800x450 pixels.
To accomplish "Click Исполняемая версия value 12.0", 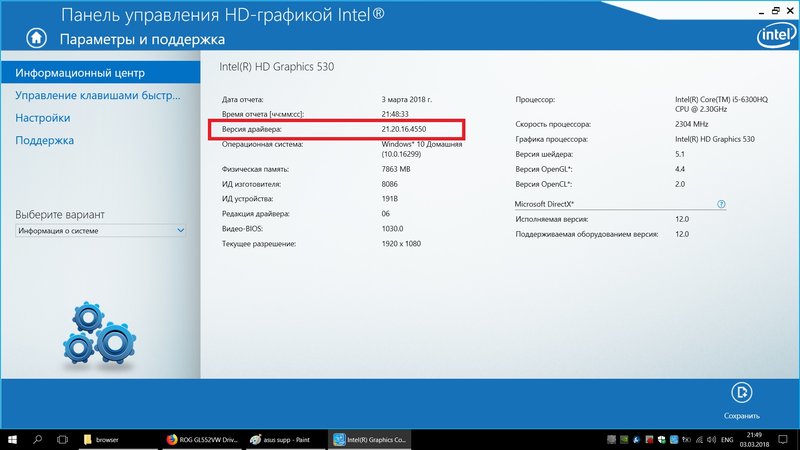I will click(x=682, y=219).
